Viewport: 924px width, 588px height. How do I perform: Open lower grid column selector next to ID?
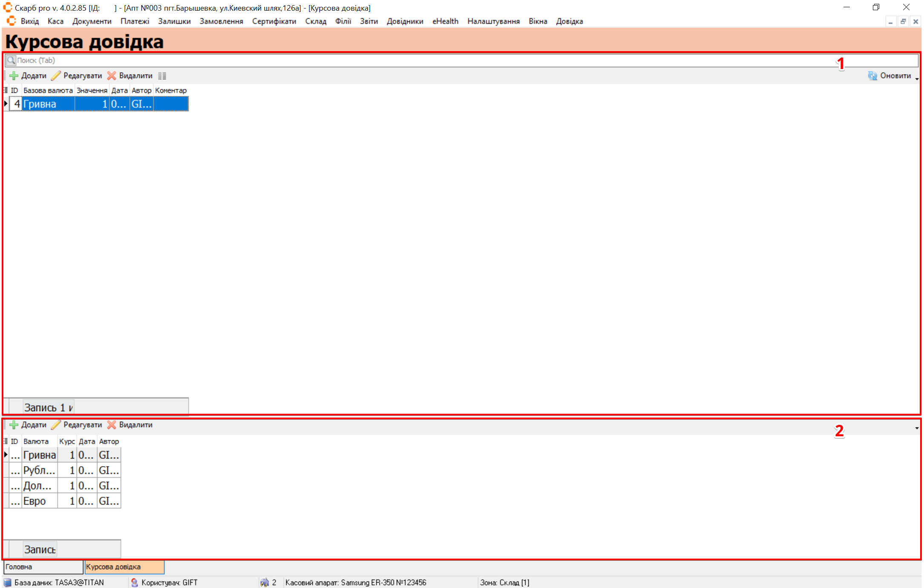click(x=6, y=441)
